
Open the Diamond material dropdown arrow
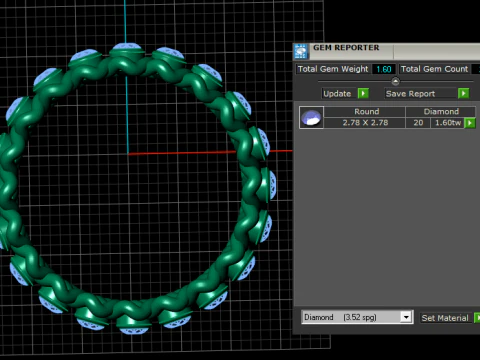[x=406, y=317]
